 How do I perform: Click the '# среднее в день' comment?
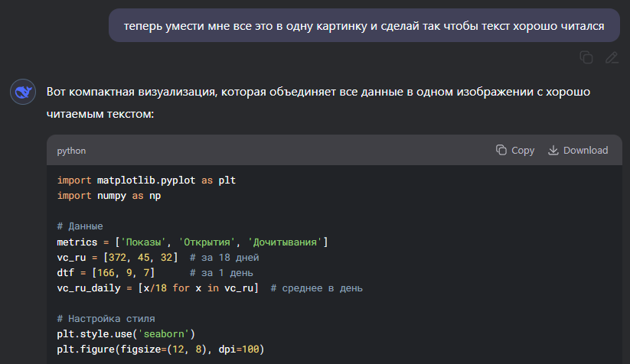(x=317, y=288)
